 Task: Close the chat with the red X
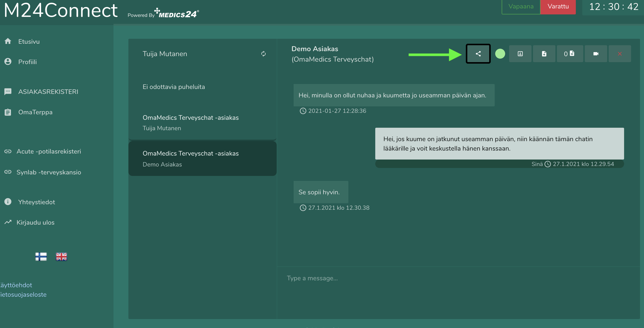pos(619,54)
